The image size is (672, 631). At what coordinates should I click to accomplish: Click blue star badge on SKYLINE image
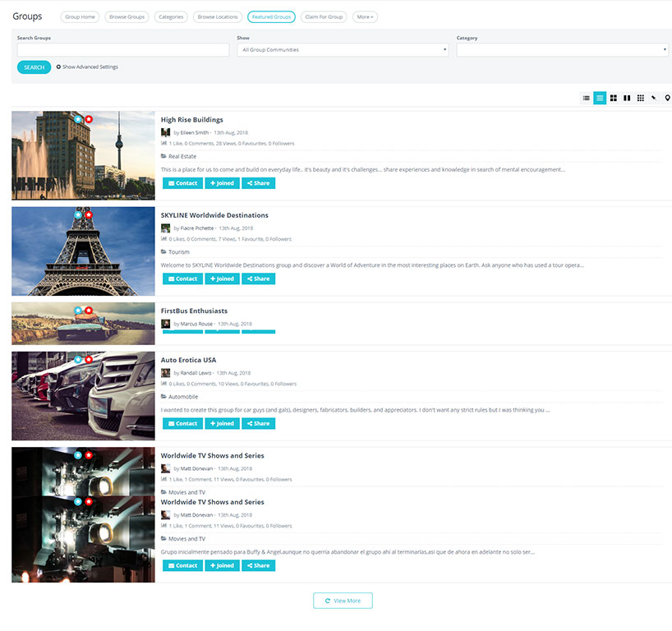(78, 215)
